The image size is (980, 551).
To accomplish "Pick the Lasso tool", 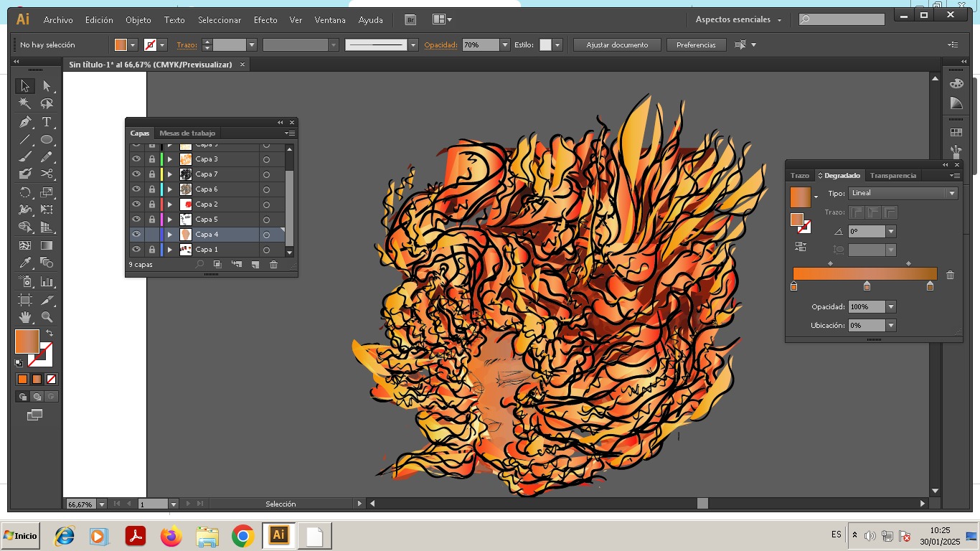I will (47, 104).
